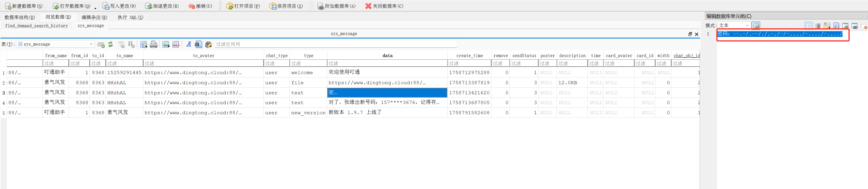Click the new data browser tab icon

101,44
